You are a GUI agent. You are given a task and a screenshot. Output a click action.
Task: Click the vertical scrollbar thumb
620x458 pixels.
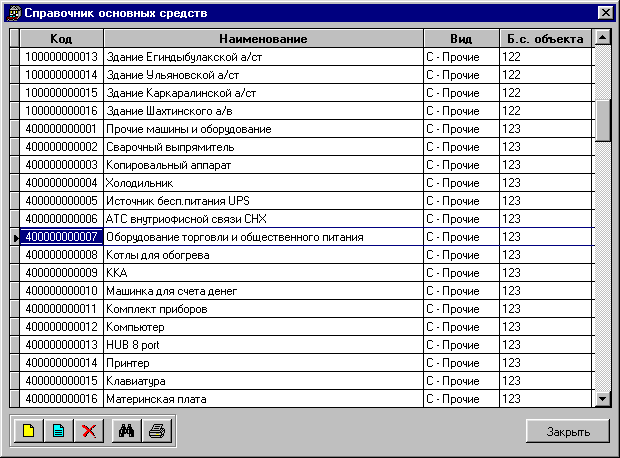(x=602, y=120)
